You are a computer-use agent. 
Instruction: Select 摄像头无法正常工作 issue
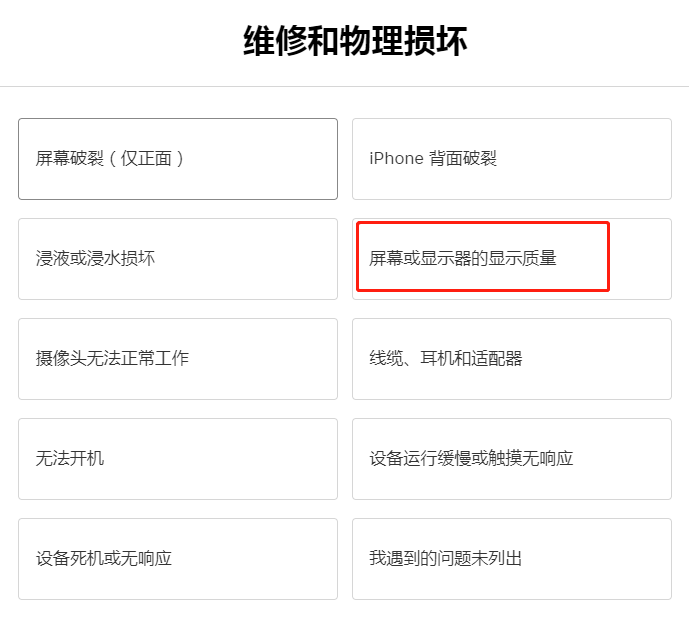[x=178, y=359]
